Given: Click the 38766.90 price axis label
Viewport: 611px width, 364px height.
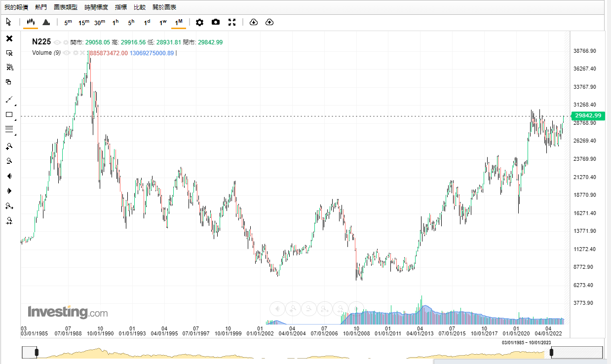Looking at the screenshot, I should pyautogui.click(x=585, y=51).
